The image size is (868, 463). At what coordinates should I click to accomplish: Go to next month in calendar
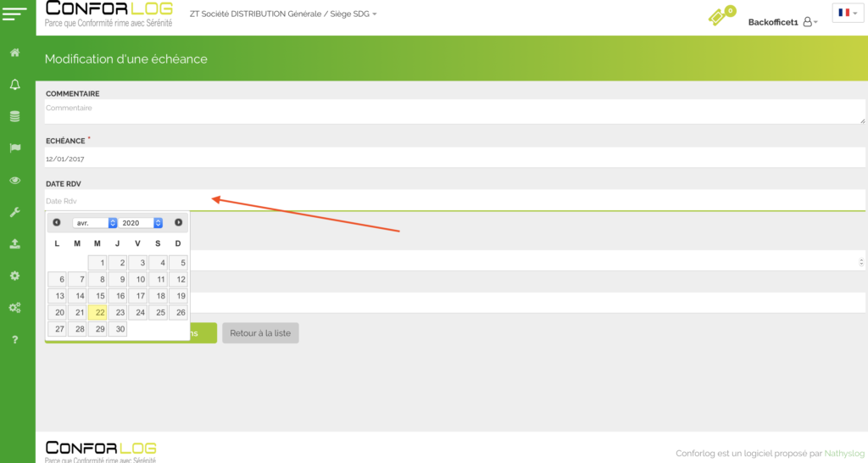(x=178, y=222)
